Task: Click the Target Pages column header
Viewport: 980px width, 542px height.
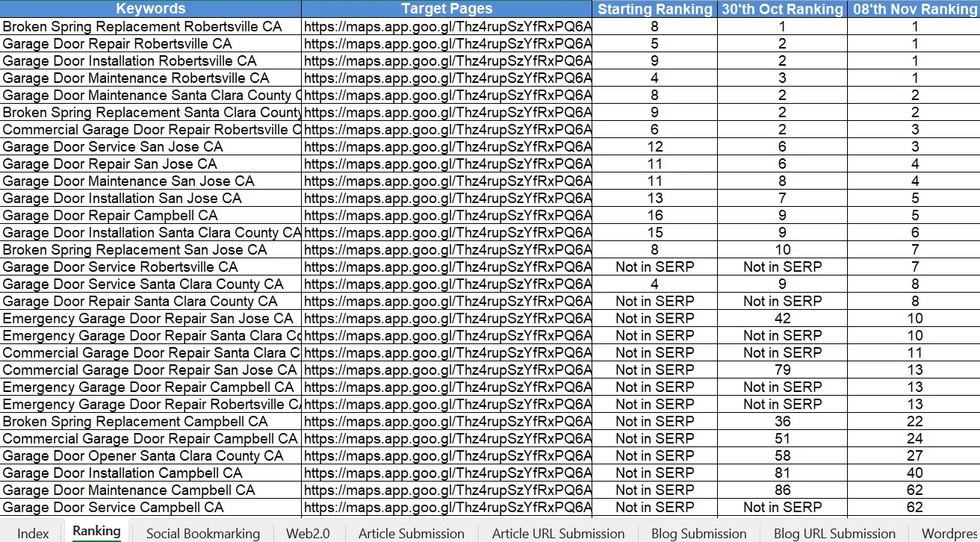Action: (x=447, y=9)
